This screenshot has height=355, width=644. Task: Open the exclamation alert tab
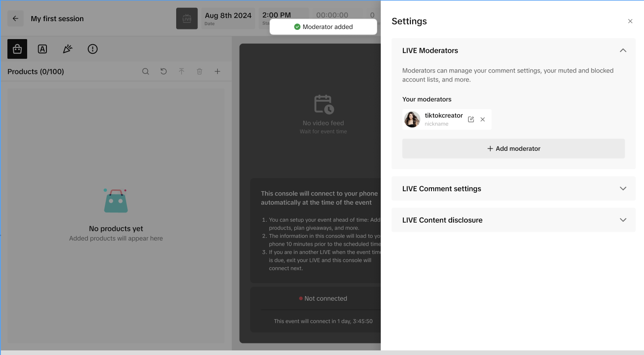pyautogui.click(x=92, y=49)
